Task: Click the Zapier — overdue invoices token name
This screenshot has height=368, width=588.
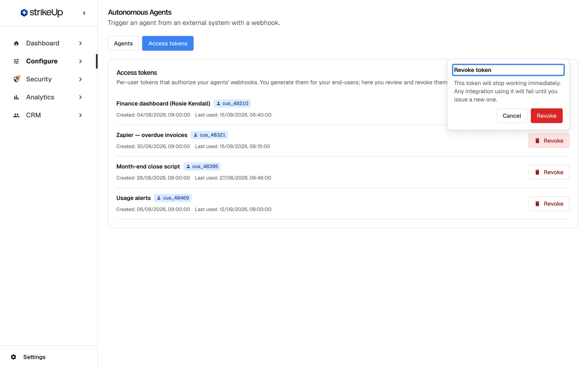Action: [152, 135]
